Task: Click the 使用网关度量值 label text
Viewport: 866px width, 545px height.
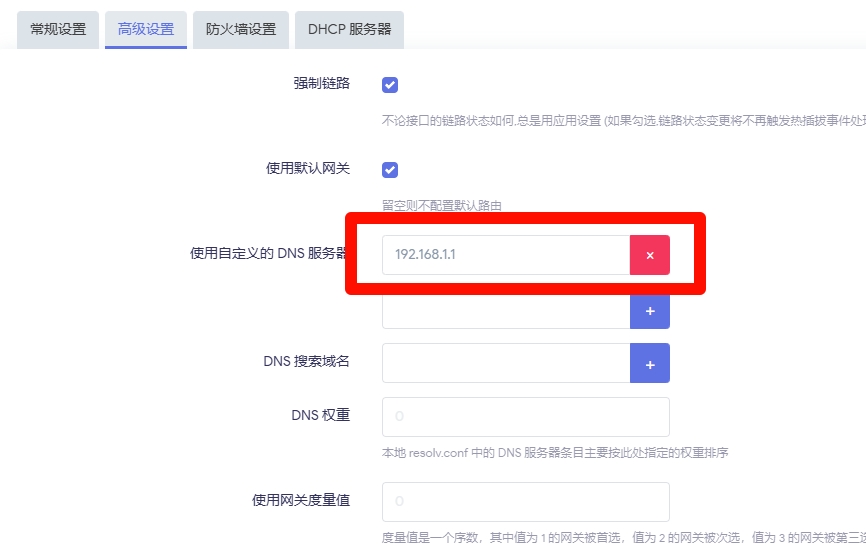Action: (x=301, y=500)
